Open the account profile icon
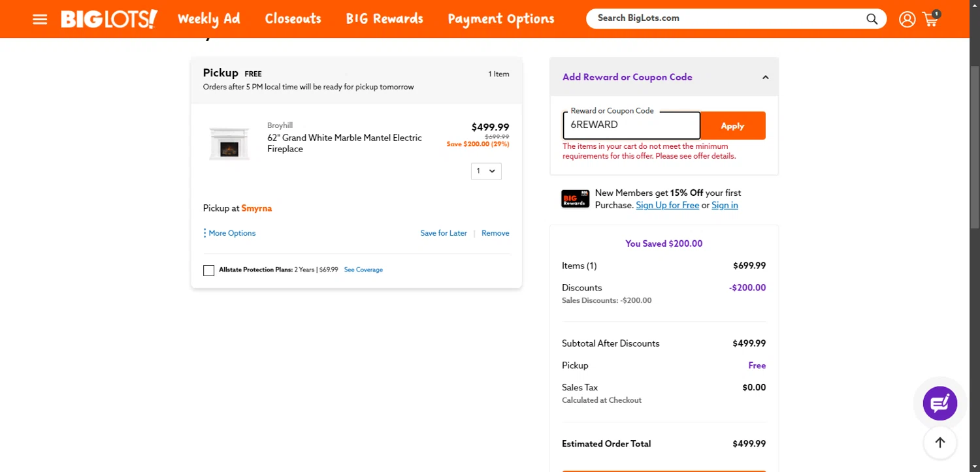 [907, 19]
